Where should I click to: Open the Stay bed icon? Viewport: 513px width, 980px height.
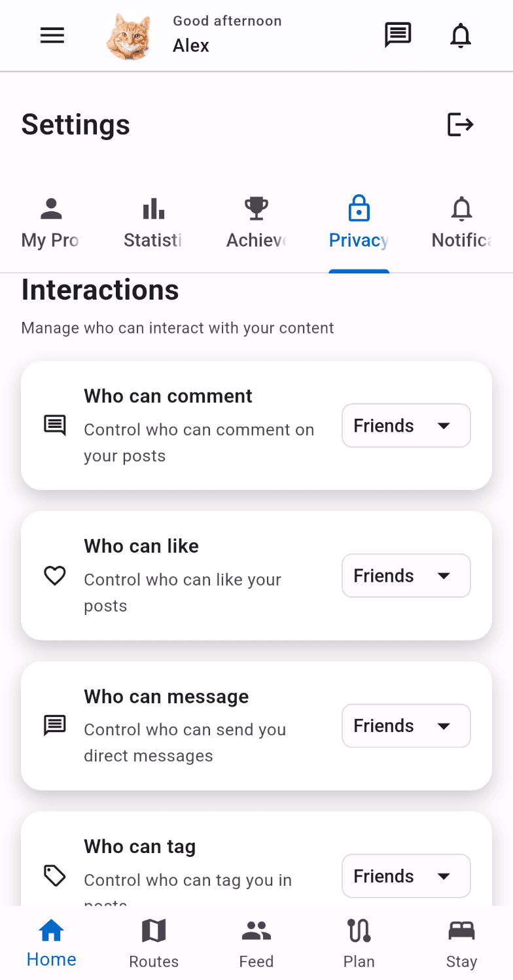pos(461,943)
